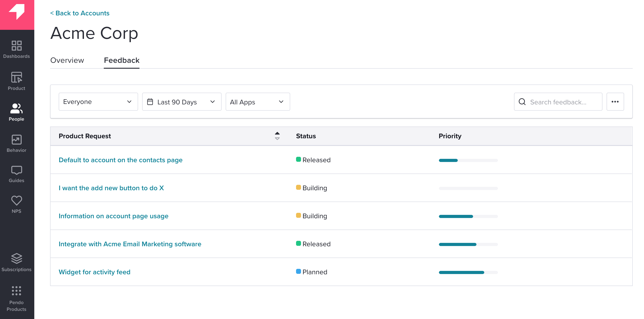
Task: Open 'Information on account page usage' request
Action: pos(114,216)
